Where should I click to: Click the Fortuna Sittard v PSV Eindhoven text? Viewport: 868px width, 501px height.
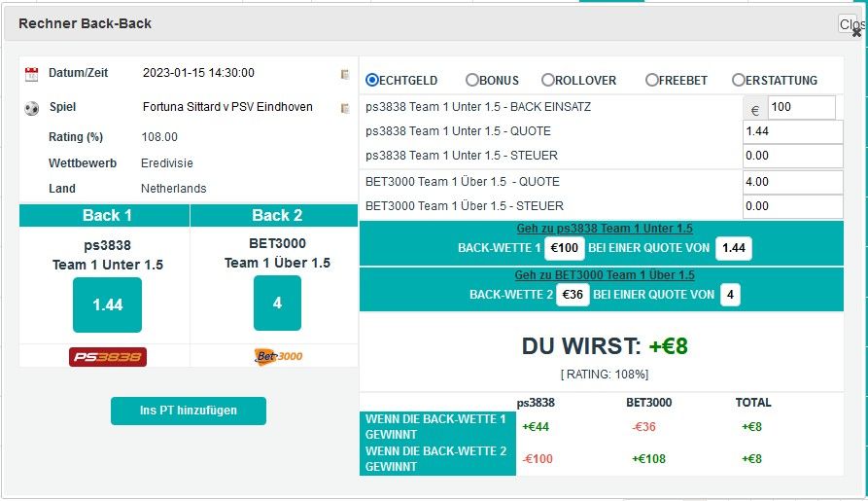click(227, 107)
